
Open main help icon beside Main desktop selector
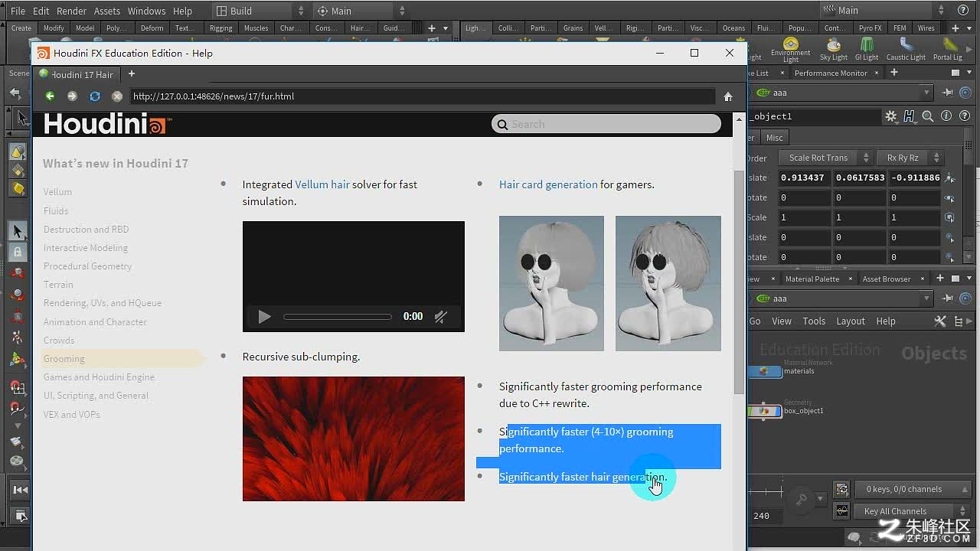(963, 11)
